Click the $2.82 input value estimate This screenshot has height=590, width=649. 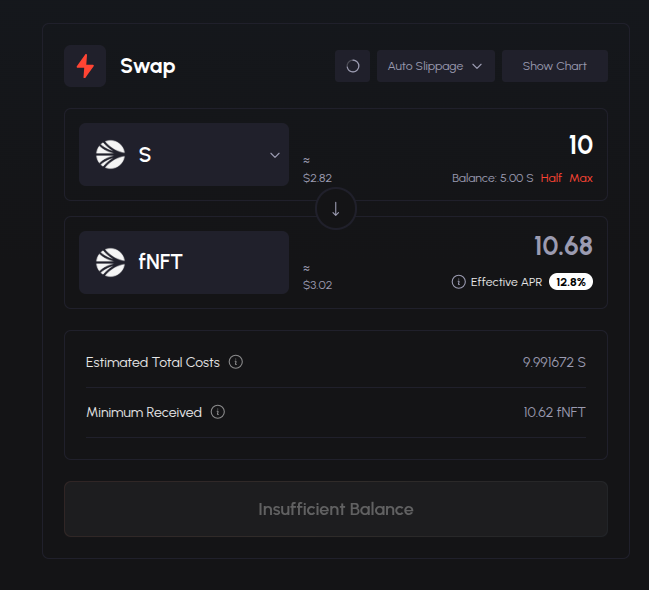point(317,178)
